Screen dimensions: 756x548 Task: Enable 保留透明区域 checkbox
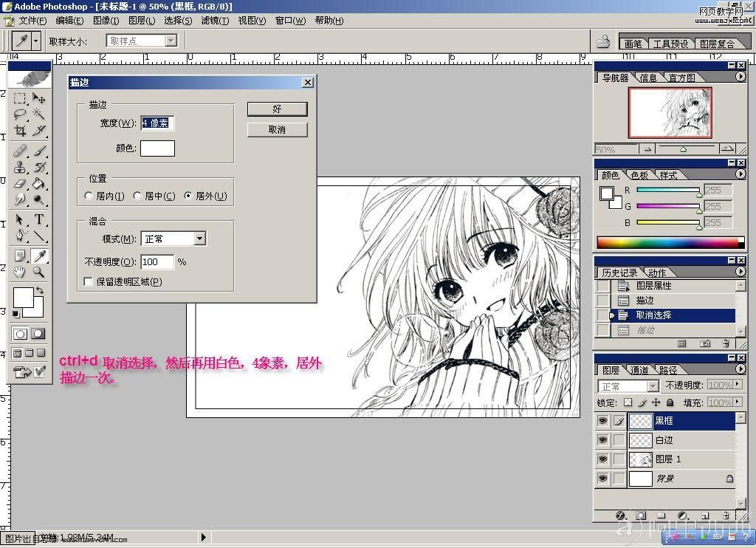coord(89,281)
